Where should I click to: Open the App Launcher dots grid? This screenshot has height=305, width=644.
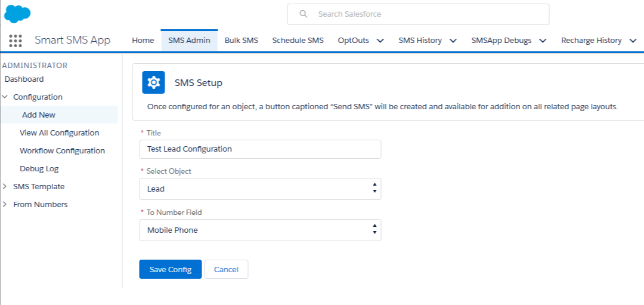(15, 41)
